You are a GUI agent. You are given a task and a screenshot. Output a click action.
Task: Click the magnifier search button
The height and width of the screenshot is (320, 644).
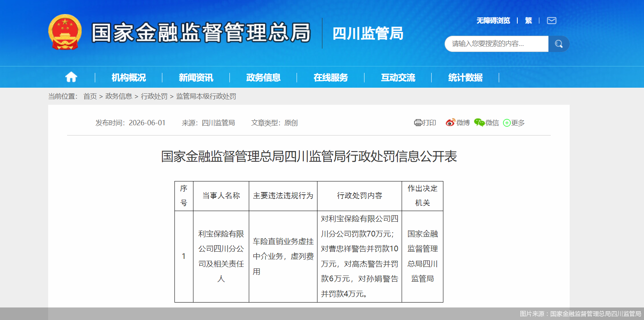(x=559, y=44)
